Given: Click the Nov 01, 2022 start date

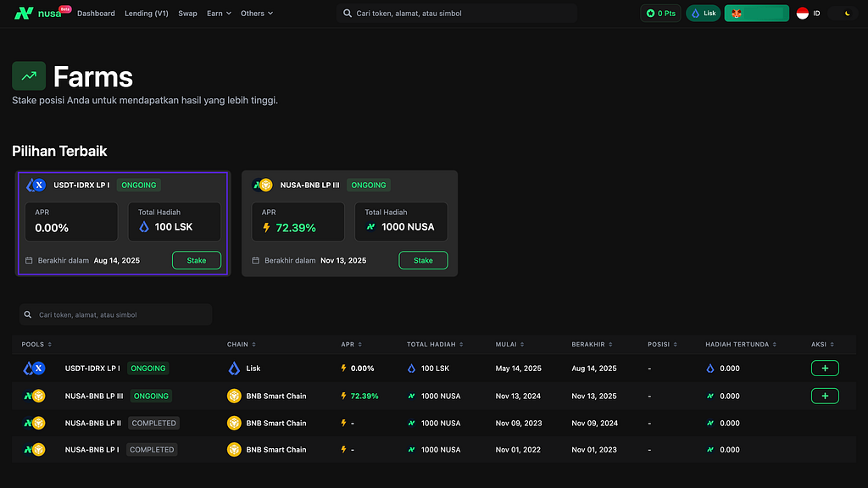Looking at the screenshot, I should (x=518, y=449).
